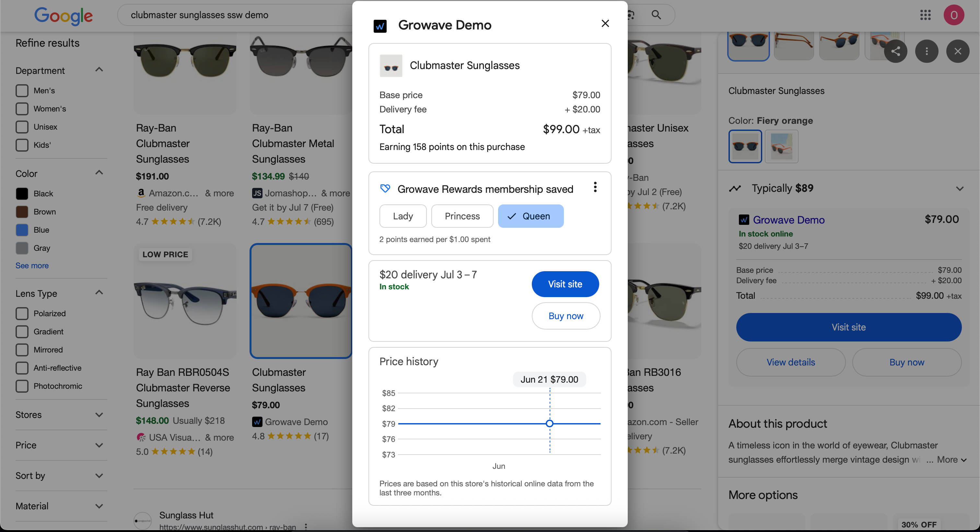Enable the Anti-reflective lens filter
This screenshot has height=532, width=980.
point(22,368)
